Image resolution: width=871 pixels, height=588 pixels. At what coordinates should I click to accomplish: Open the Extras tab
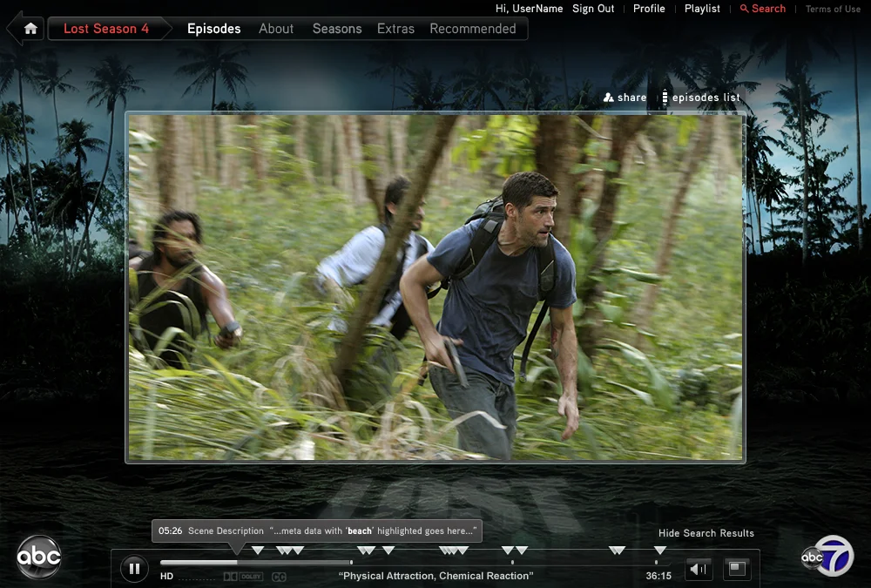click(x=395, y=29)
